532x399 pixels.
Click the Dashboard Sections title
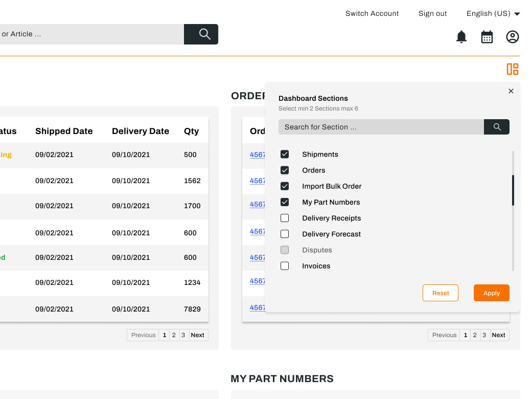(x=313, y=98)
